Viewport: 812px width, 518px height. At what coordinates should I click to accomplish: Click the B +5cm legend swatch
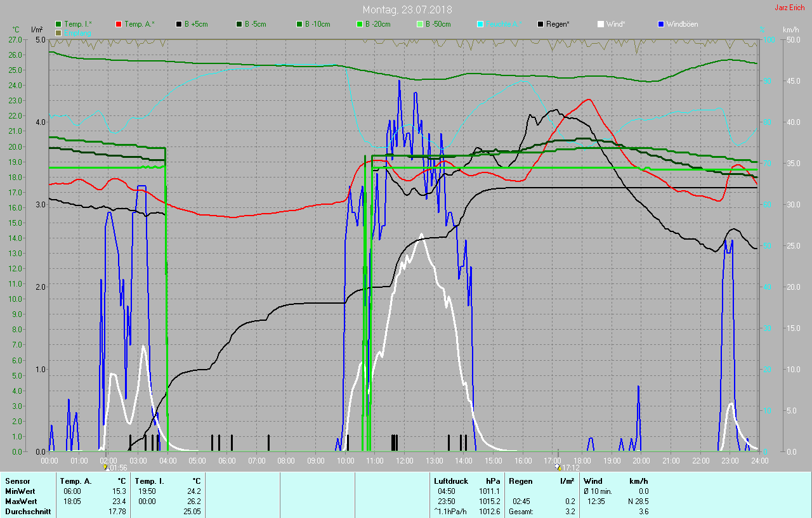click(x=179, y=24)
